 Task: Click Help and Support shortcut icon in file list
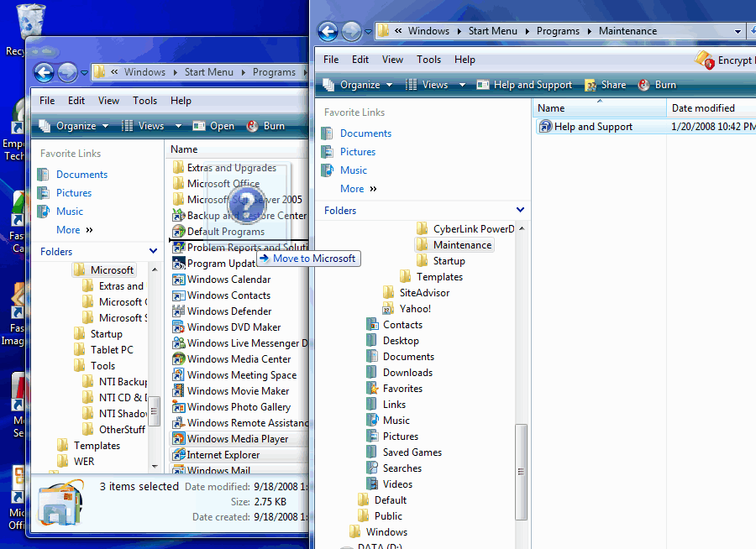click(545, 126)
